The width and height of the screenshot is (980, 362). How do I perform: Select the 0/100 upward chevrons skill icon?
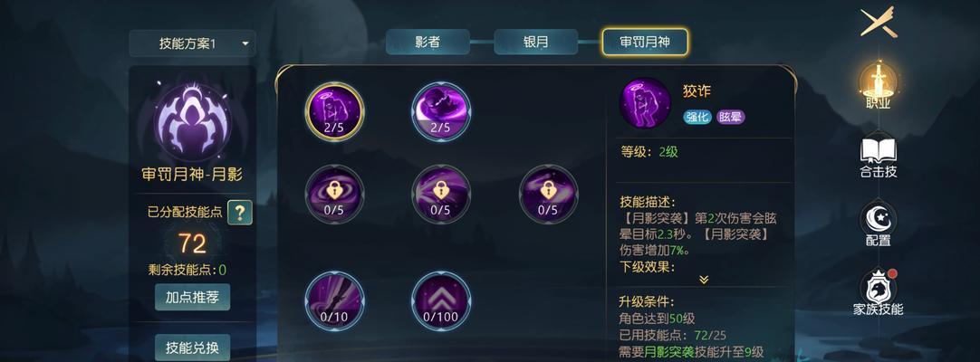440,300
